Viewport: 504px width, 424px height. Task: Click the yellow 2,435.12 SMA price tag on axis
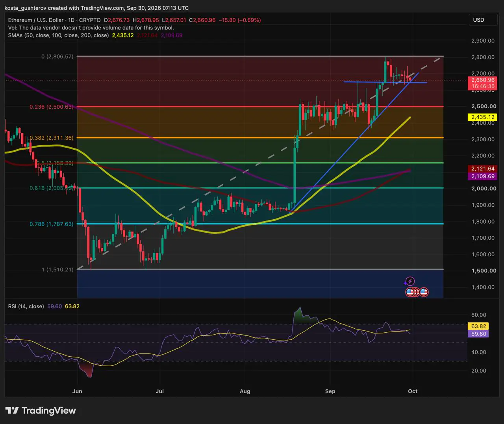tap(483, 117)
